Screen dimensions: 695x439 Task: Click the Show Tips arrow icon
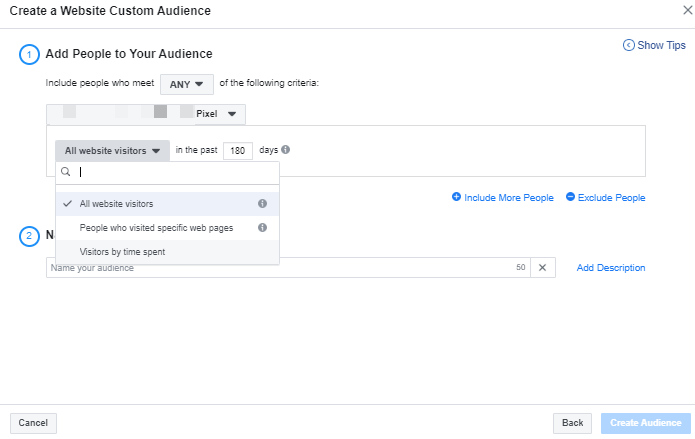click(x=628, y=45)
